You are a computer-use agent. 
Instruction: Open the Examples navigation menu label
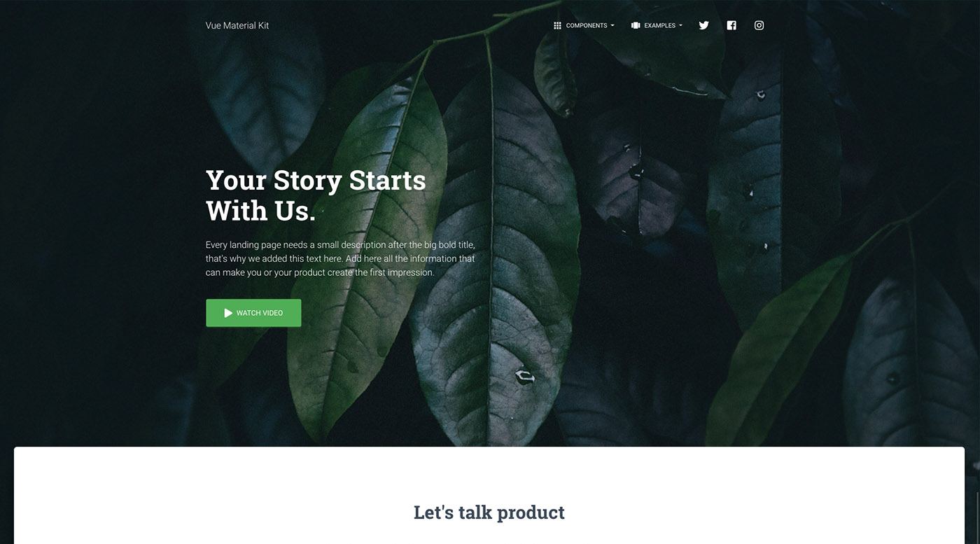pos(659,25)
